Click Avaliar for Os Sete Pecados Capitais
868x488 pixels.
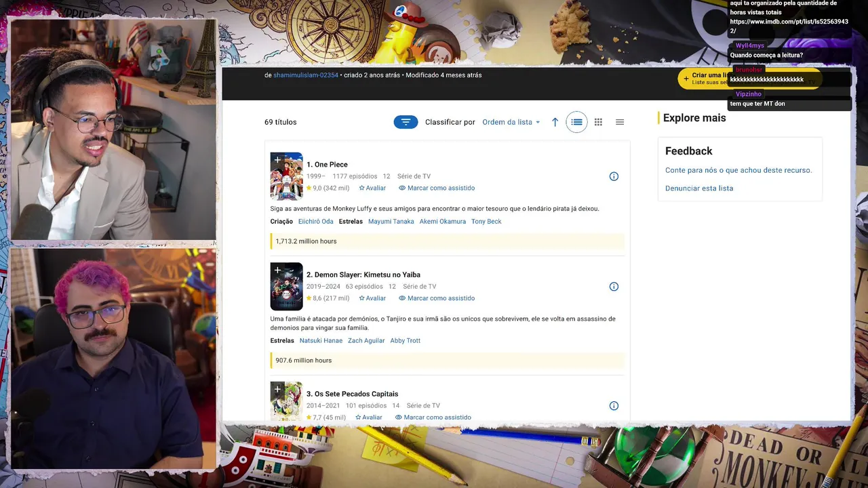[x=369, y=418]
